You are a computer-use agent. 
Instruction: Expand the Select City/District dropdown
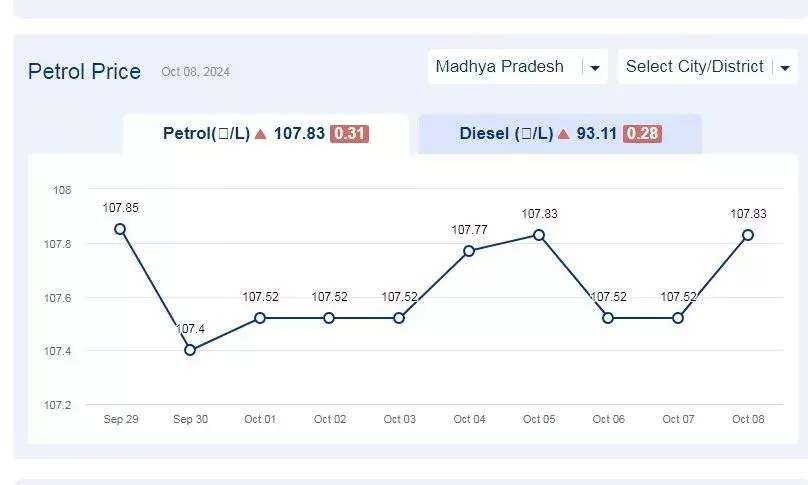[x=708, y=66]
